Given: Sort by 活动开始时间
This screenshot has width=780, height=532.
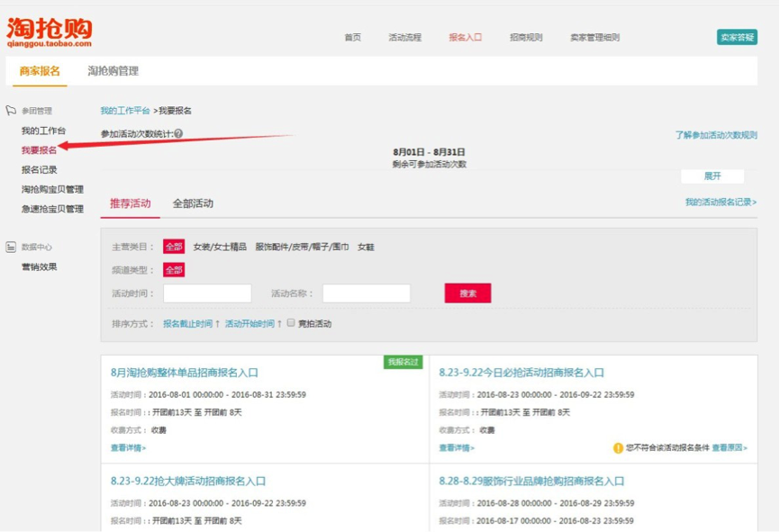Looking at the screenshot, I should point(249,324).
